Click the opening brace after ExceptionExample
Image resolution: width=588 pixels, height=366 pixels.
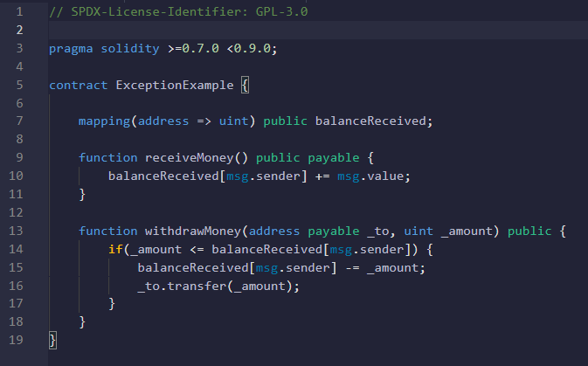(x=245, y=86)
